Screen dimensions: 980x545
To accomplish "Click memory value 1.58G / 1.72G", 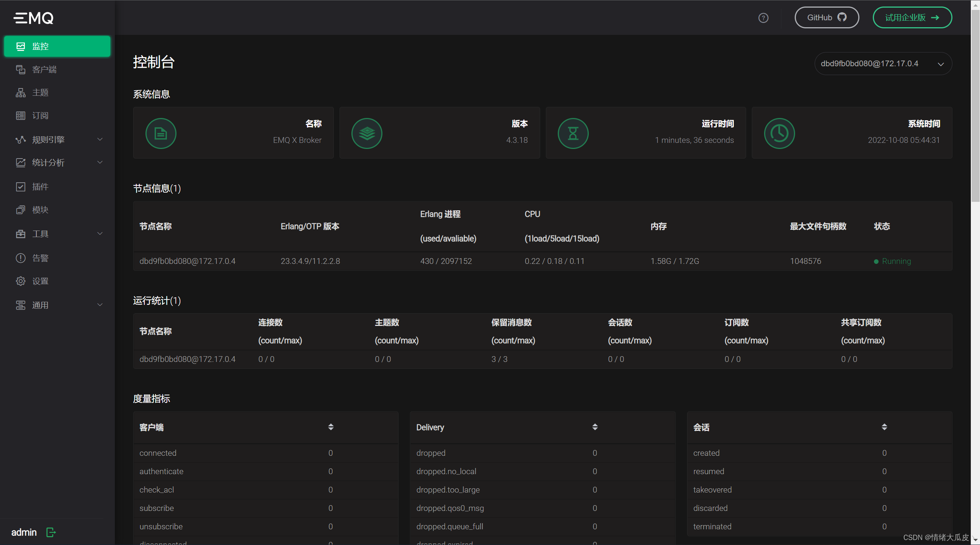I will tap(675, 261).
